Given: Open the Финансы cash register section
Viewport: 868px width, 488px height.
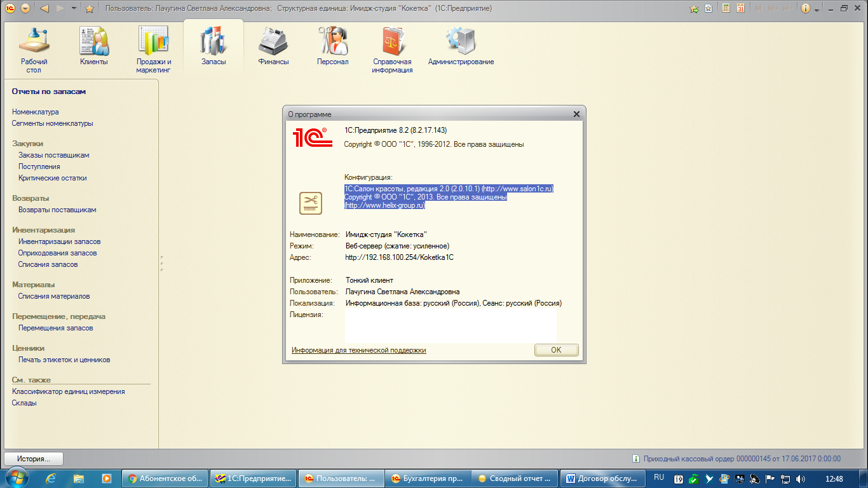Looking at the screenshot, I should coord(273,46).
